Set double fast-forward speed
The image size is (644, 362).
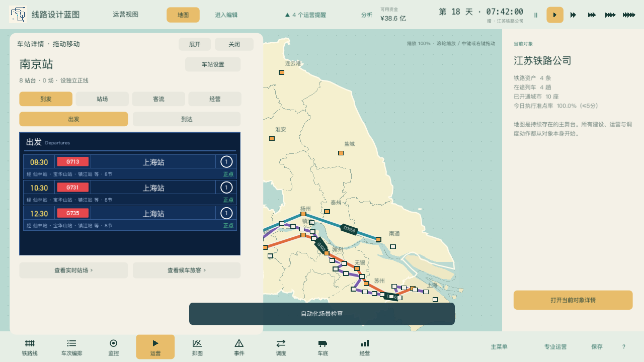tap(573, 15)
